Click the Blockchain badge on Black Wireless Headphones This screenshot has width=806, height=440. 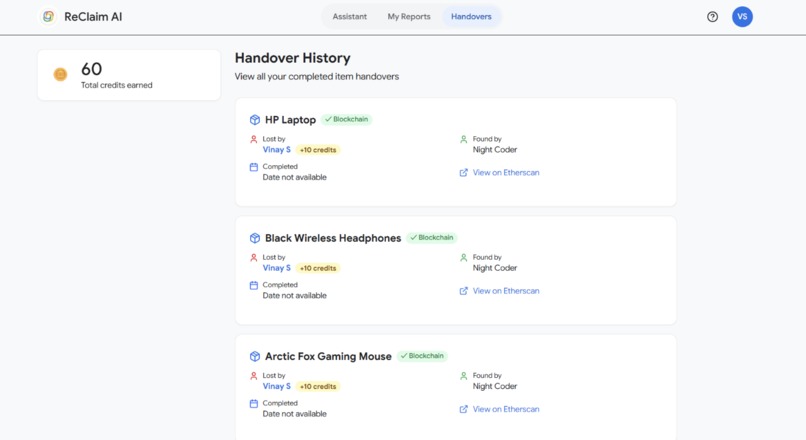[x=432, y=237]
